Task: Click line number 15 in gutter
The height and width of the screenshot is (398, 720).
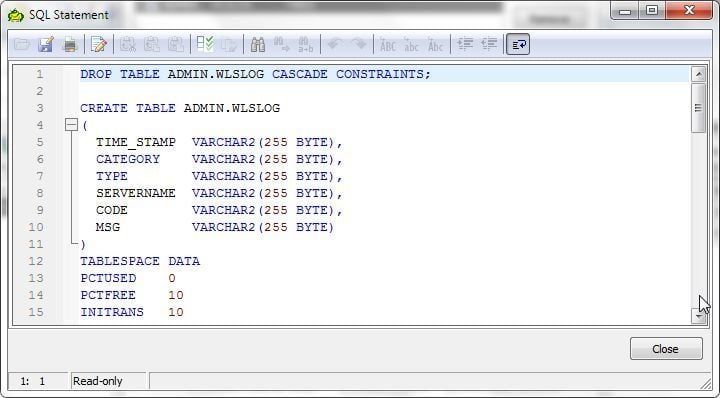Action: coord(36,312)
